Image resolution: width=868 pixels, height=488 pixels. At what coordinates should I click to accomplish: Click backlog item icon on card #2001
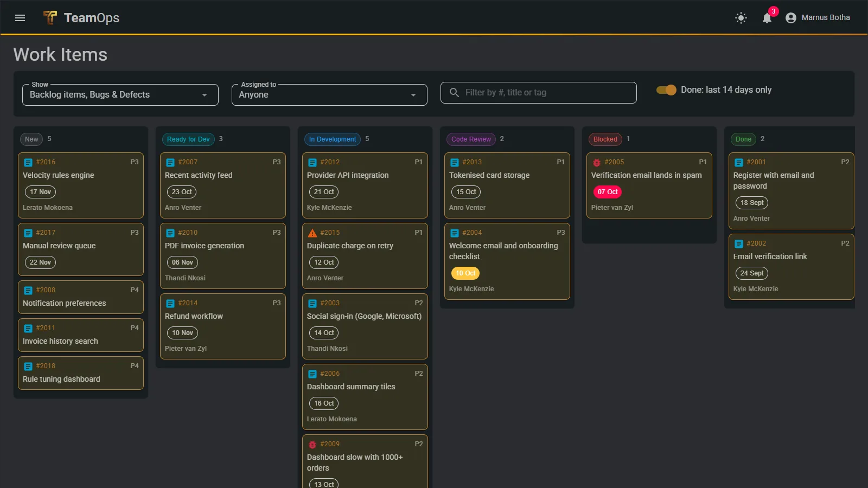[x=739, y=163]
